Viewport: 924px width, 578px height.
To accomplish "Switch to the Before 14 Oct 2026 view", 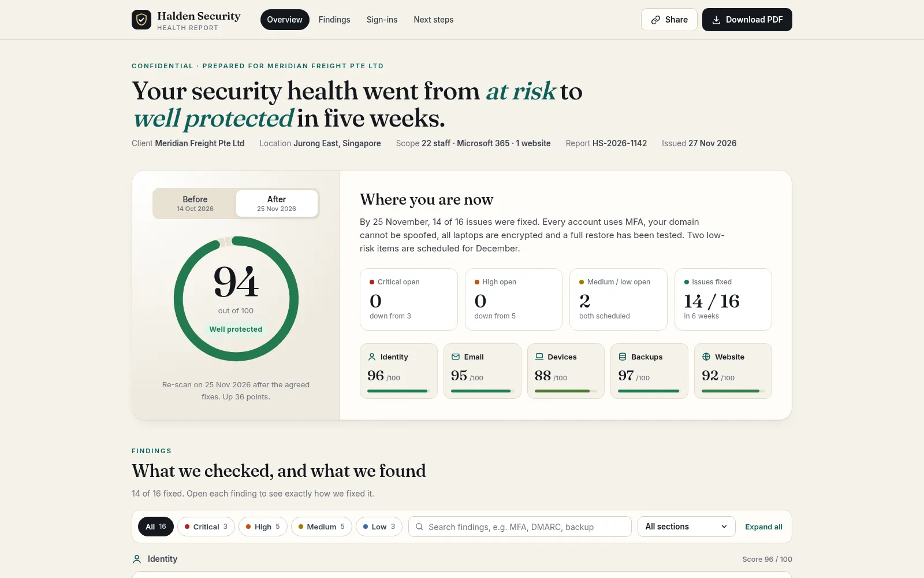I will click(195, 203).
